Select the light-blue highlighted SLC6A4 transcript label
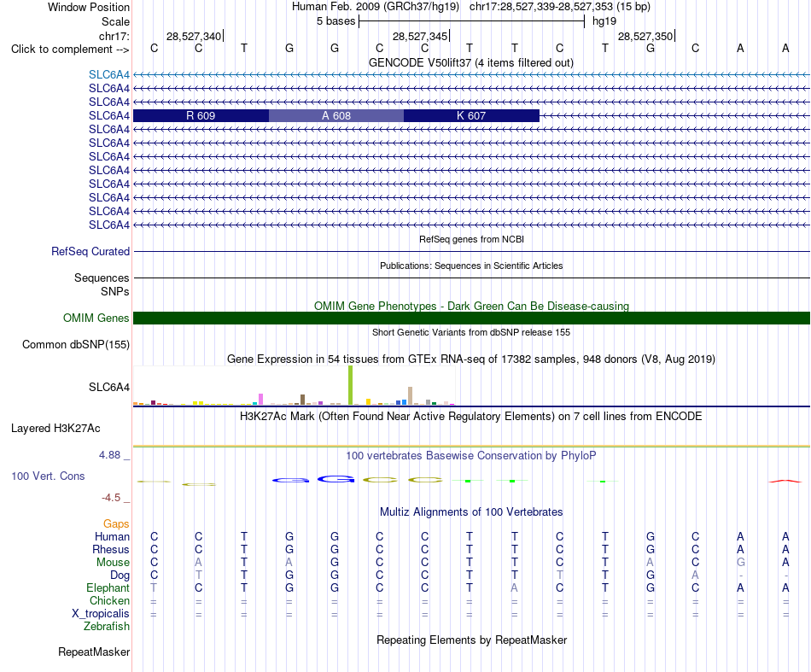Screen dimensions: 811x672 (109, 74)
